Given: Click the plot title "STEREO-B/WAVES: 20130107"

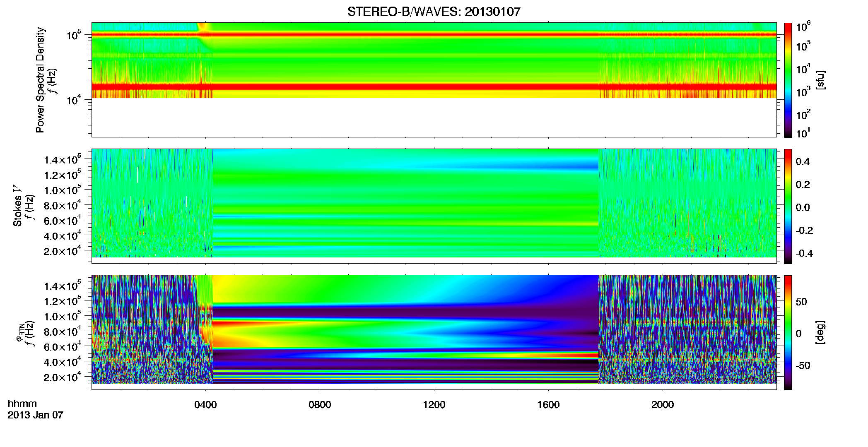Looking at the screenshot, I should pyautogui.click(x=434, y=12).
